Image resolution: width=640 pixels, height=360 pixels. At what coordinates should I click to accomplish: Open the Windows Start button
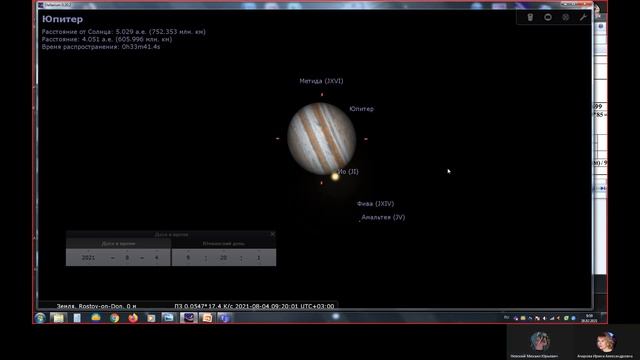point(40,318)
